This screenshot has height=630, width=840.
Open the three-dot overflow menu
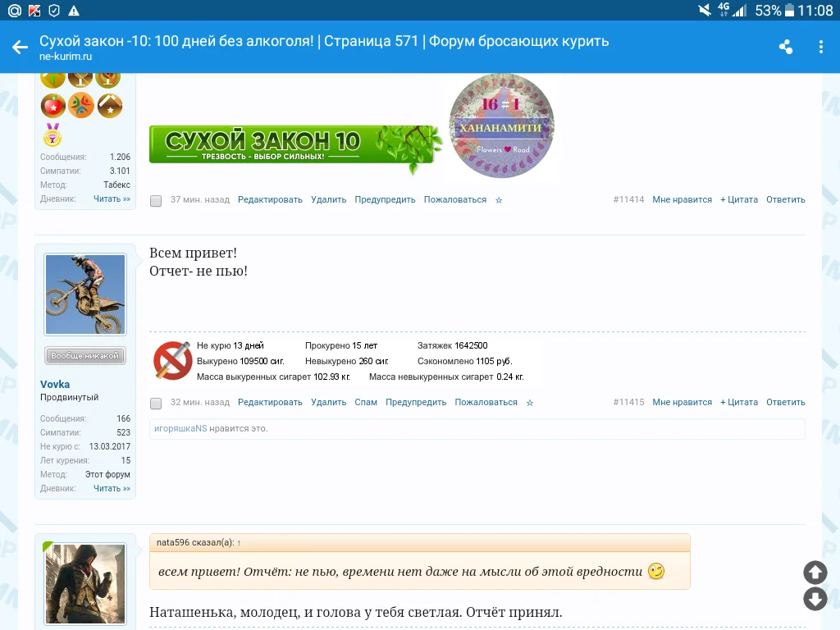click(821, 47)
